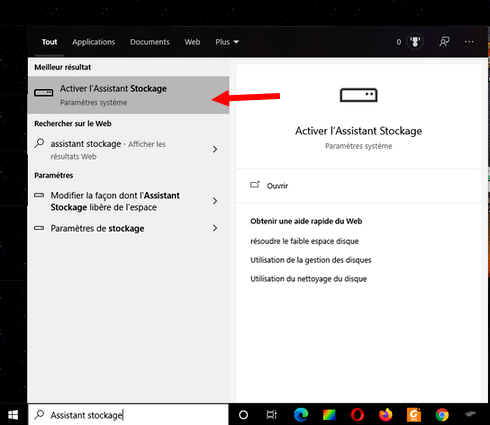
Task: Click the Cortana circle icon
Action: coord(244,415)
